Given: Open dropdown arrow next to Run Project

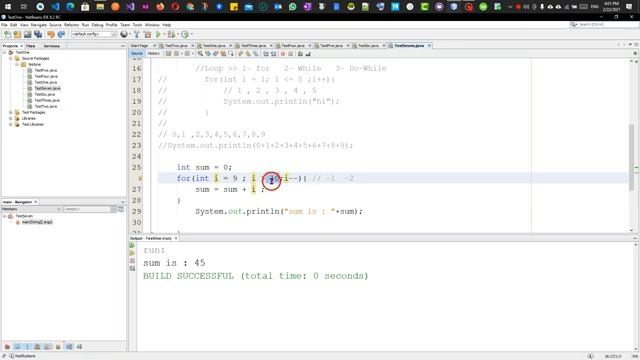Looking at the screenshot, I should 164,35.
